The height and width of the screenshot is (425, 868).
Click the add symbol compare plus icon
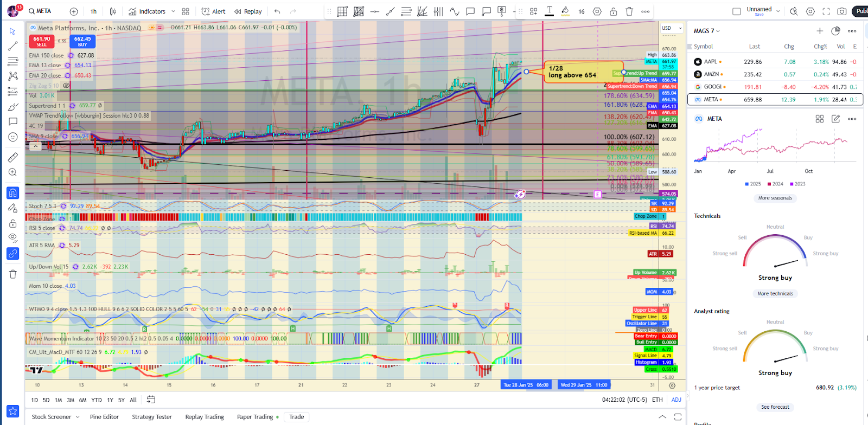(x=74, y=11)
